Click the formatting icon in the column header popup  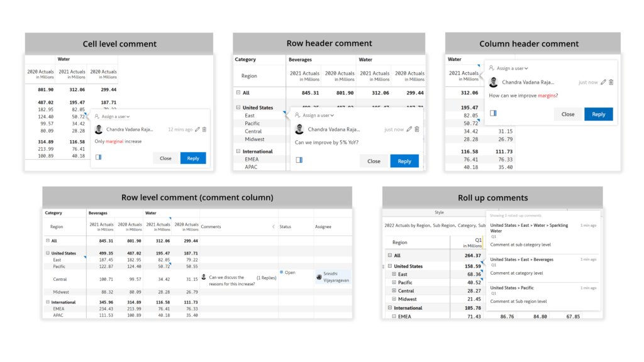[x=493, y=112]
